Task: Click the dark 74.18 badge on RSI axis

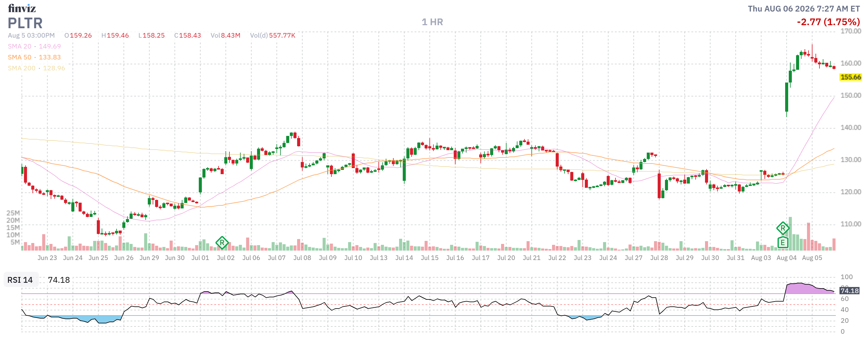Action: pyautogui.click(x=849, y=291)
